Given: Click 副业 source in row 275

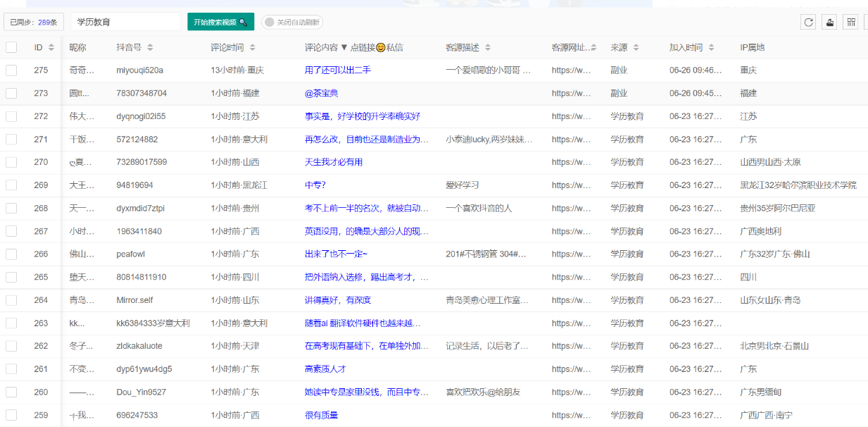Looking at the screenshot, I should (619, 70).
